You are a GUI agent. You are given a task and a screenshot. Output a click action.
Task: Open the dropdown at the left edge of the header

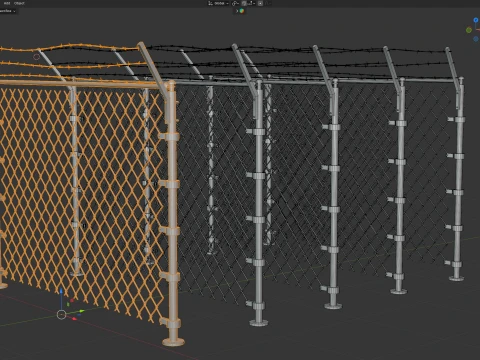(7, 11)
